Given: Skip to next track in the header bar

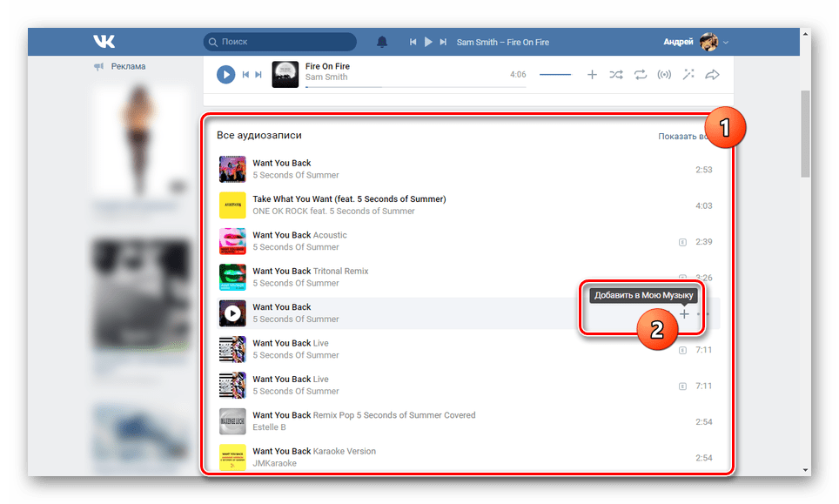Looking at the screenshot, I should click(x=443, y=42).
